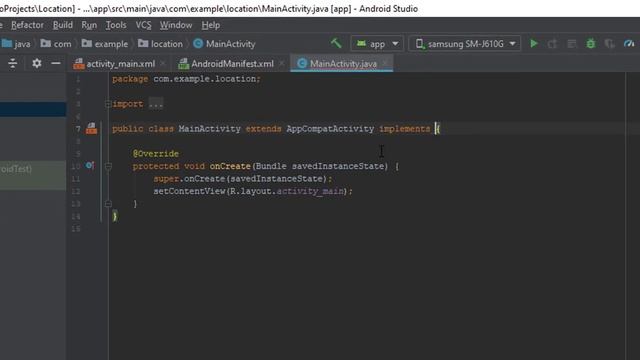Click the Bundle parameter type
The height and width of the screenshot is (360, 640).
pos(271,166)
